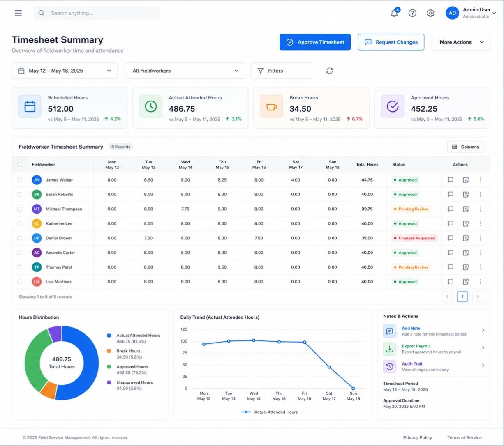Click add-note icon in Katherine Lee row
The image size is (504, 446).
point(466,223)
